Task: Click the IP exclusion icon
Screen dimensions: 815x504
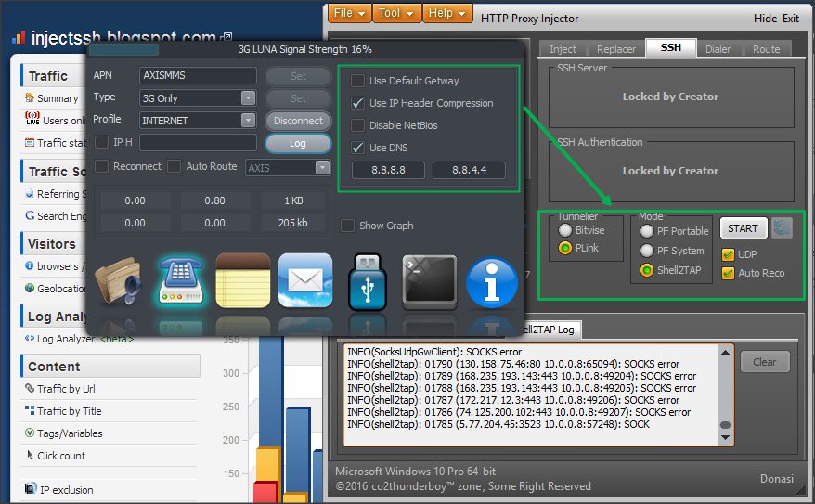Action: [31, 488]
